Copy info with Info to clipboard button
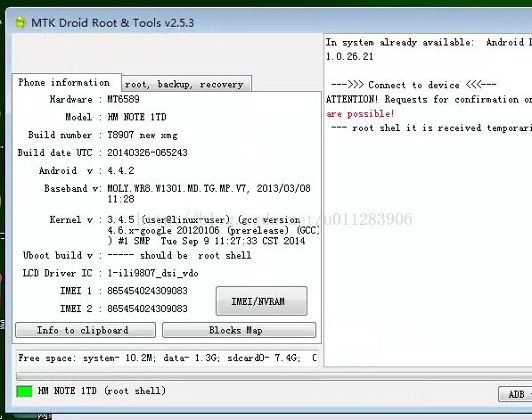The width and height of the screenshot is (532, 420). 86,330
